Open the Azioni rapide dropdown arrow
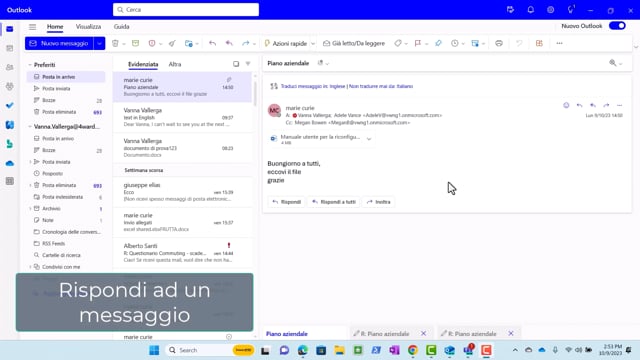Screen dimensions: 640x360 313,44
